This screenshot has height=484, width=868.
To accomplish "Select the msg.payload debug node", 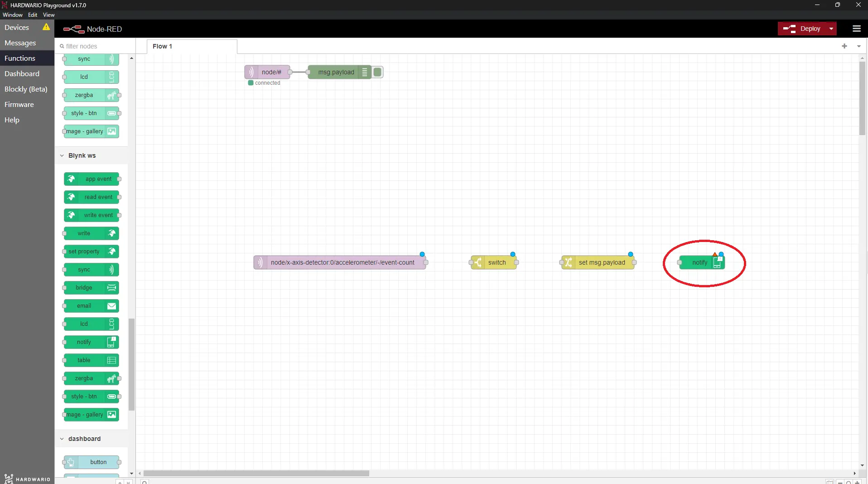I will coord(340,72).
